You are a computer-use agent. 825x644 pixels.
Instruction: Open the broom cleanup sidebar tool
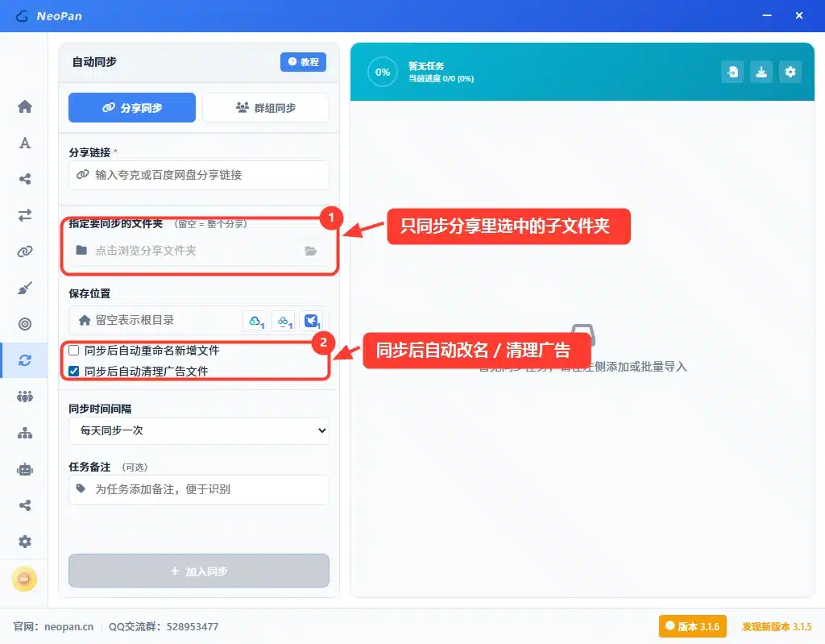pyautogui.click(x=25, y=288)
